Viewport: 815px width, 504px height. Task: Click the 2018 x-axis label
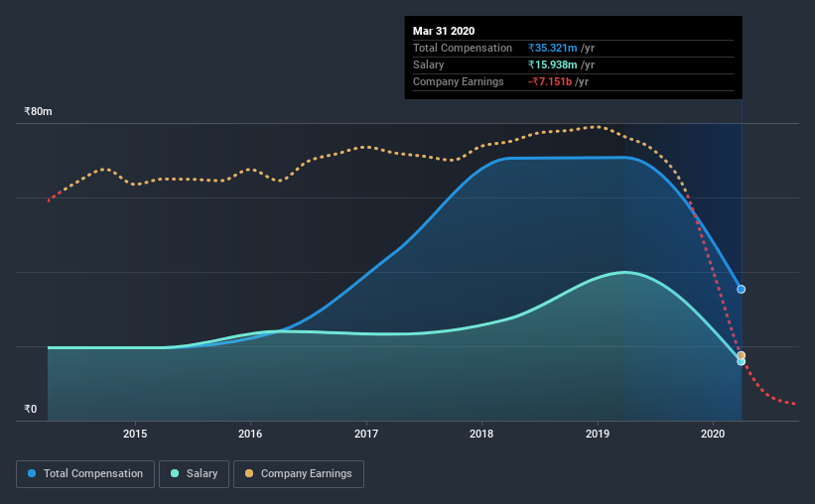point(481,434)
